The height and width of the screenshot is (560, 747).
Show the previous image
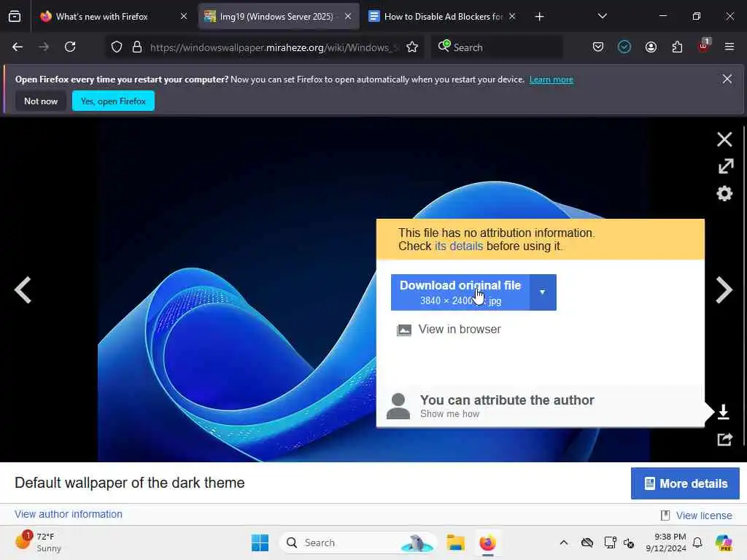[x=23, y=289]
